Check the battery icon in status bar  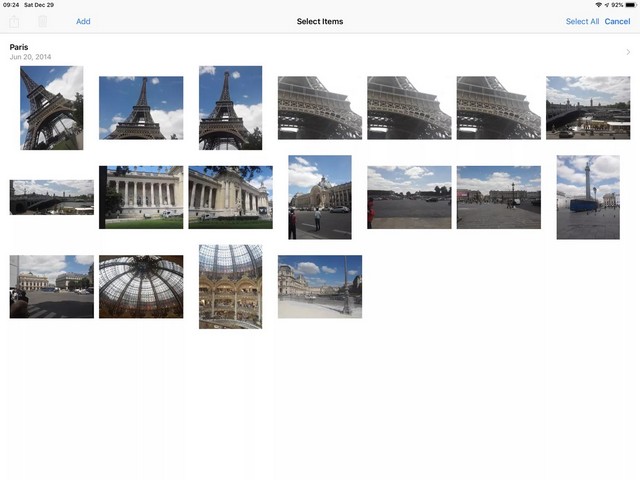[x=630, y=5]
